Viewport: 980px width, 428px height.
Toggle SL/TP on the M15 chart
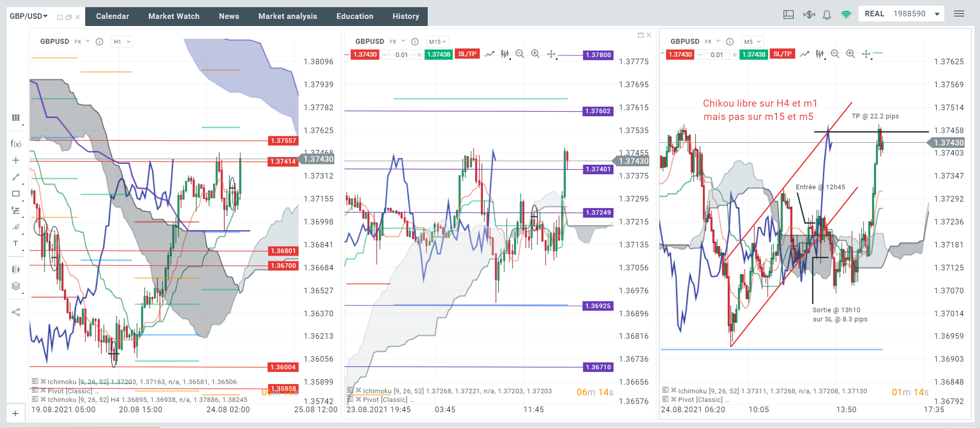click(467, 54)
